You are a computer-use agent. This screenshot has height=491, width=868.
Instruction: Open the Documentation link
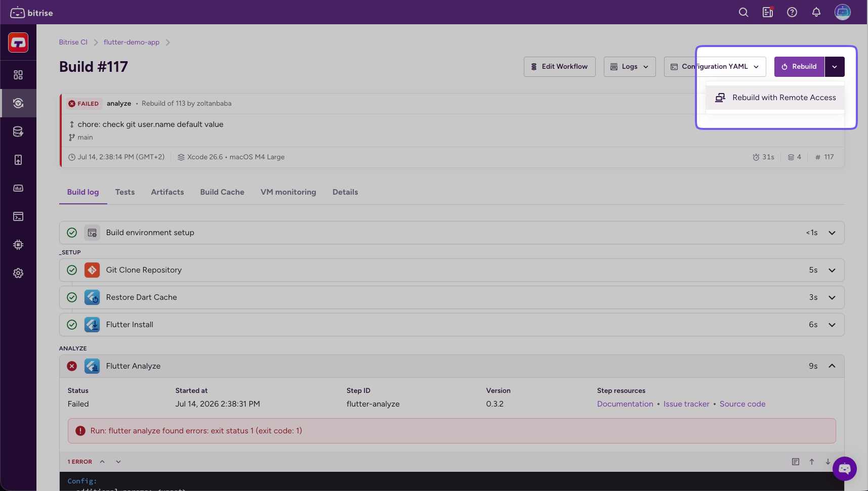click(625, 404)
